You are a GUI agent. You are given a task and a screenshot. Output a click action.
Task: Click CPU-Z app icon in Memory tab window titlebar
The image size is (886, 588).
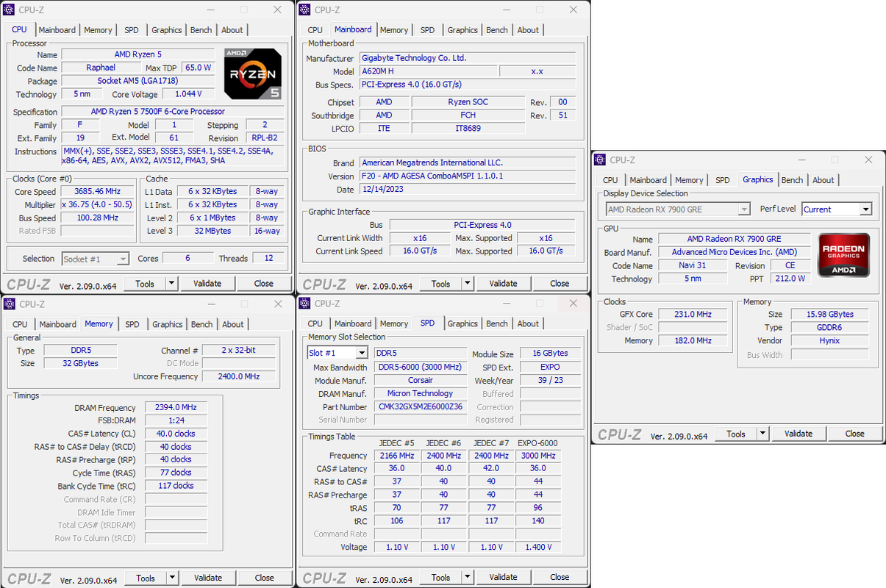pyautogui.click(x=9, y=304)
